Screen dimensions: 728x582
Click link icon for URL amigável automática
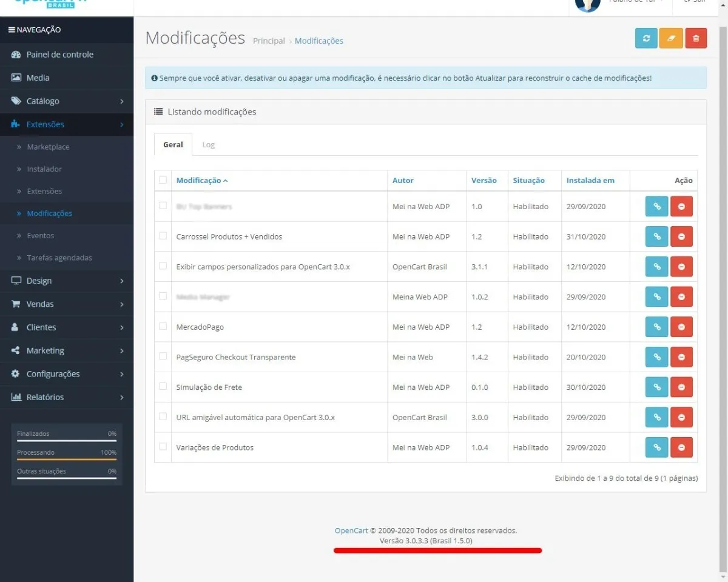tap(656, 417)
